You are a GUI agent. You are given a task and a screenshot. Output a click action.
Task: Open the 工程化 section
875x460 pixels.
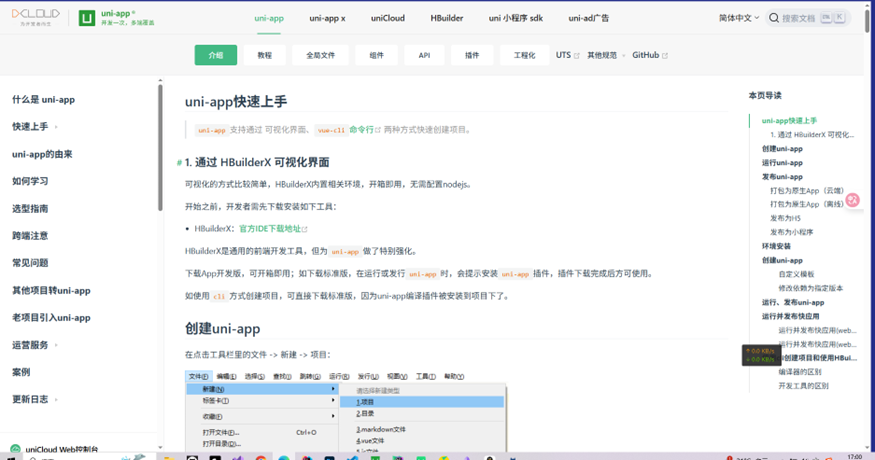pos(525,55)
